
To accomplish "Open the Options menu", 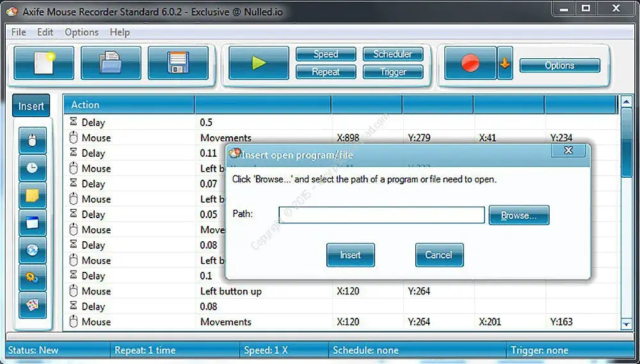I will click(82, 32).
